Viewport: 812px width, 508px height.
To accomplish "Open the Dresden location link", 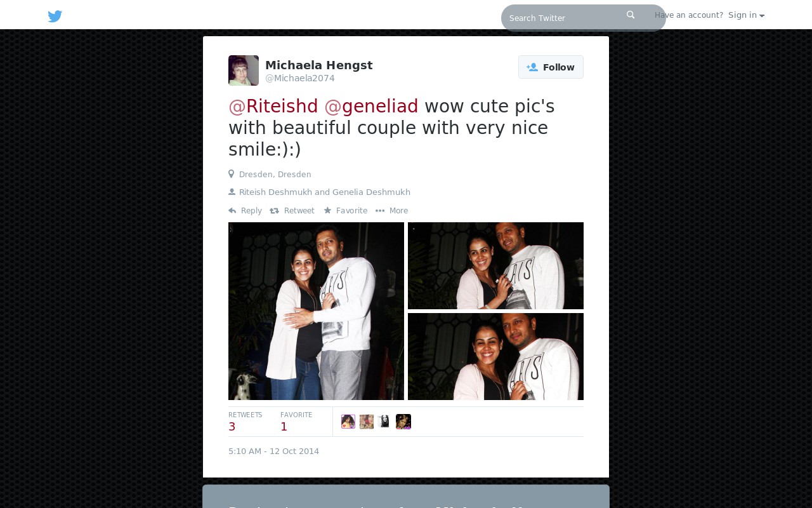I will [x=275, y=175].
